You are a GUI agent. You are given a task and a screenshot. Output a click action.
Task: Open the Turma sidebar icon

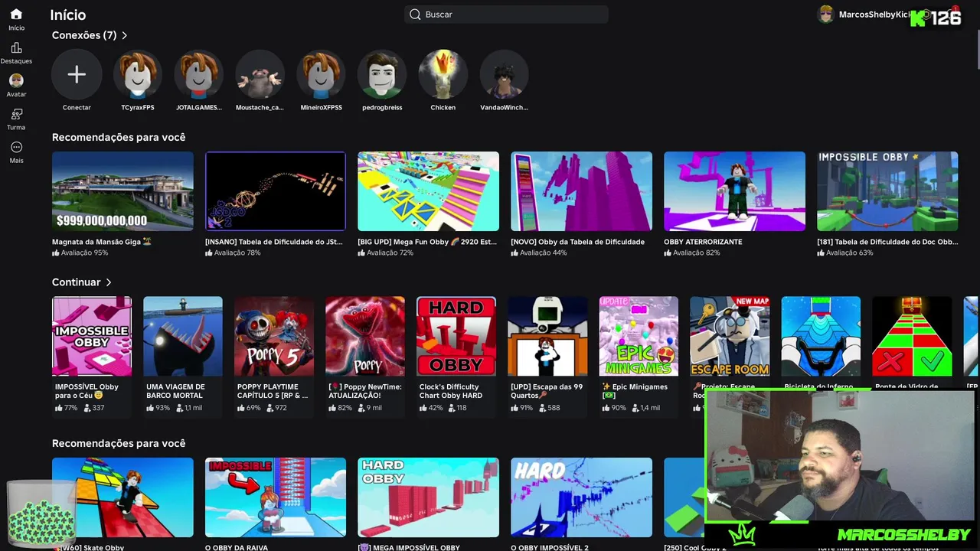(x=16, y=114)
